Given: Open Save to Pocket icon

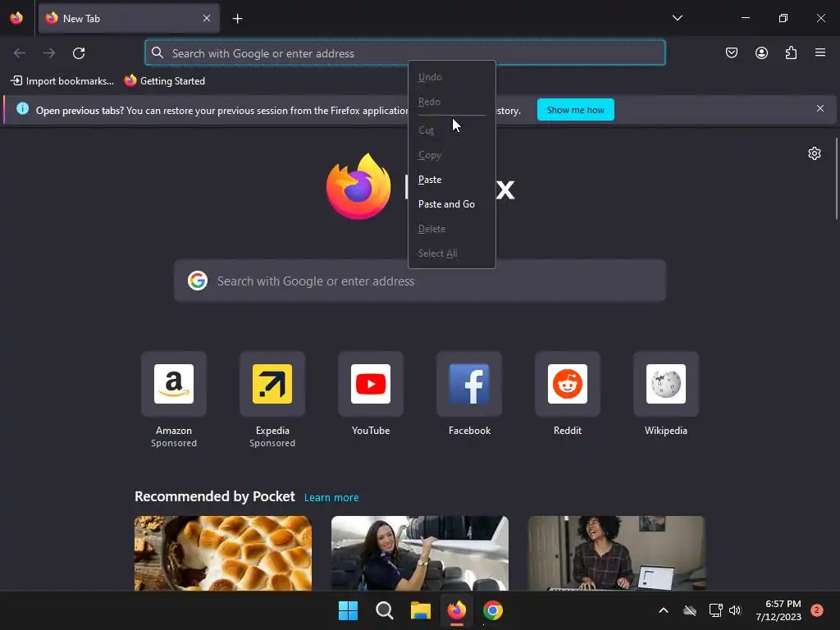Looking at the screenshot, I should coord(732,52).
